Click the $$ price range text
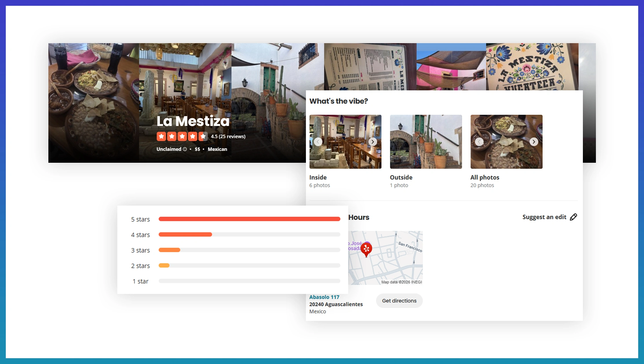644x364 pixels. coord(197,149)
